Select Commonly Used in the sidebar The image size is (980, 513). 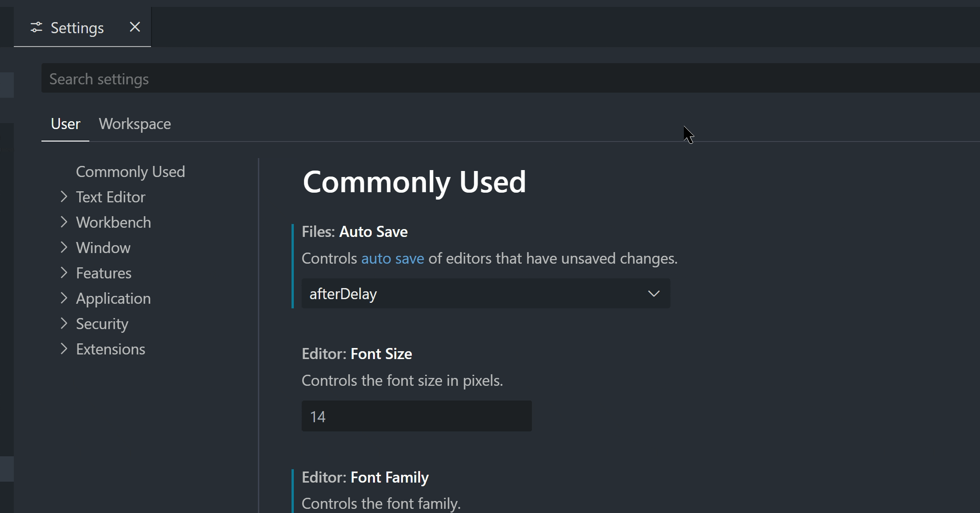click(x=130, y=171)
